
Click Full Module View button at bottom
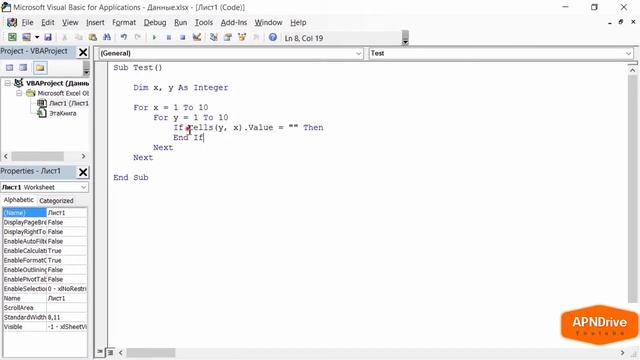click(110, 352)
